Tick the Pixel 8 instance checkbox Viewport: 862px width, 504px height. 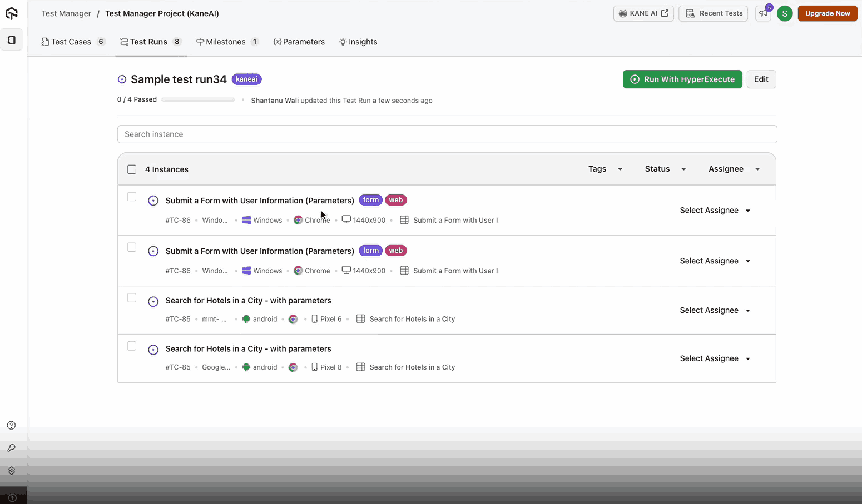click(132, 345)
